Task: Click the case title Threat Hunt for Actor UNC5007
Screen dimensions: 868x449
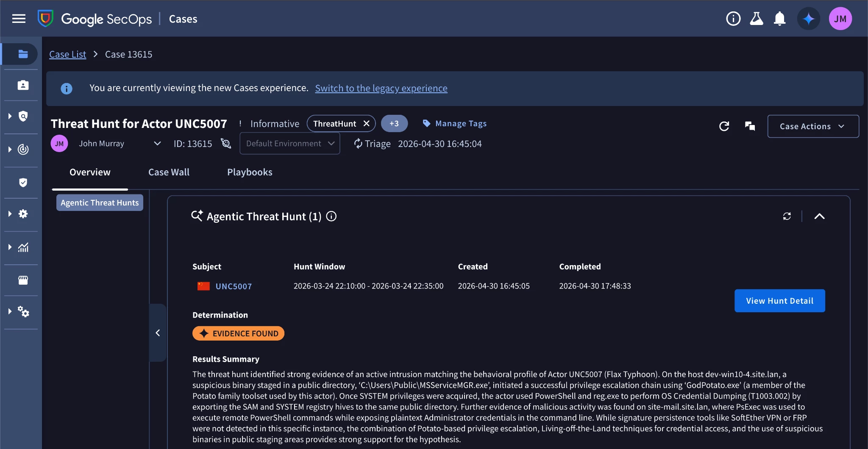Action: (x=139, y=124)
